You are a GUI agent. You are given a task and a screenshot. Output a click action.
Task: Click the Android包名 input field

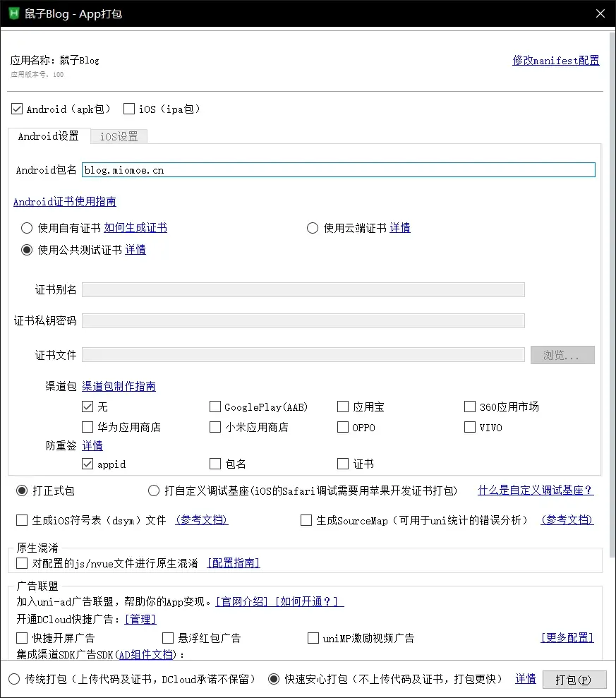[x=338, y=169]
